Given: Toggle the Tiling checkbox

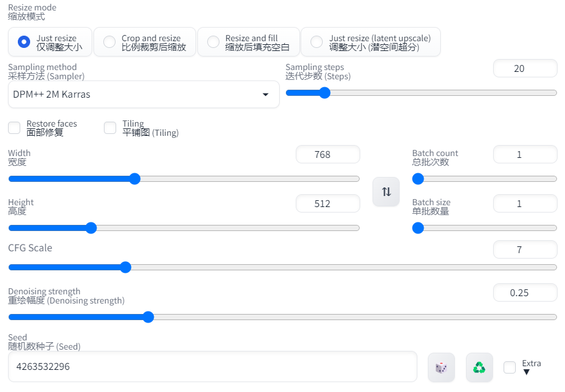Looking at the screenshot, I should click(110, 128).
